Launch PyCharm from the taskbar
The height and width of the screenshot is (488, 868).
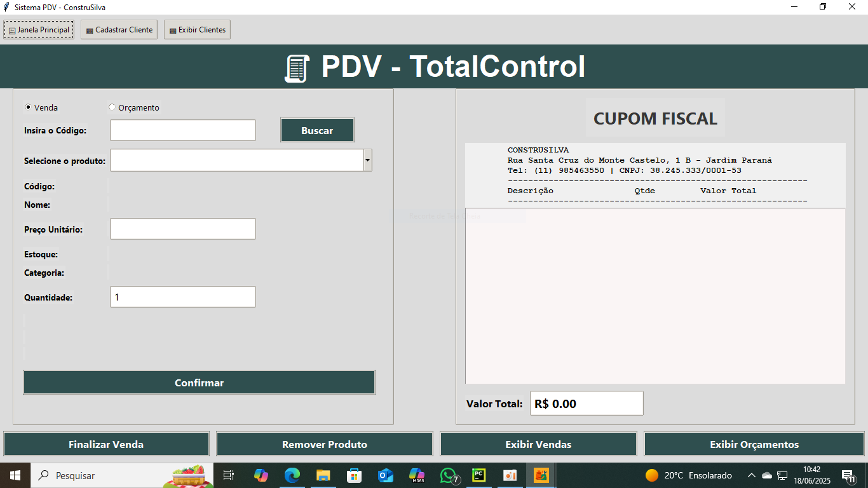478,475
